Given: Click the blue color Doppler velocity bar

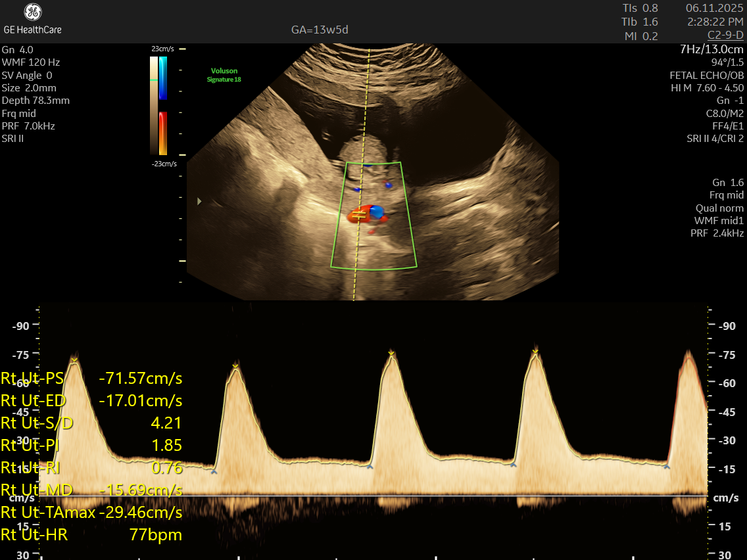Looking at the screenshot, I should click(163, 78).
